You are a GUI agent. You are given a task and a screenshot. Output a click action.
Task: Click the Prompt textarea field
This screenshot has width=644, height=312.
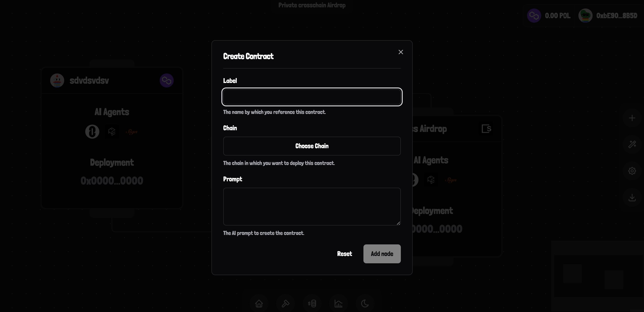[312, 206]
